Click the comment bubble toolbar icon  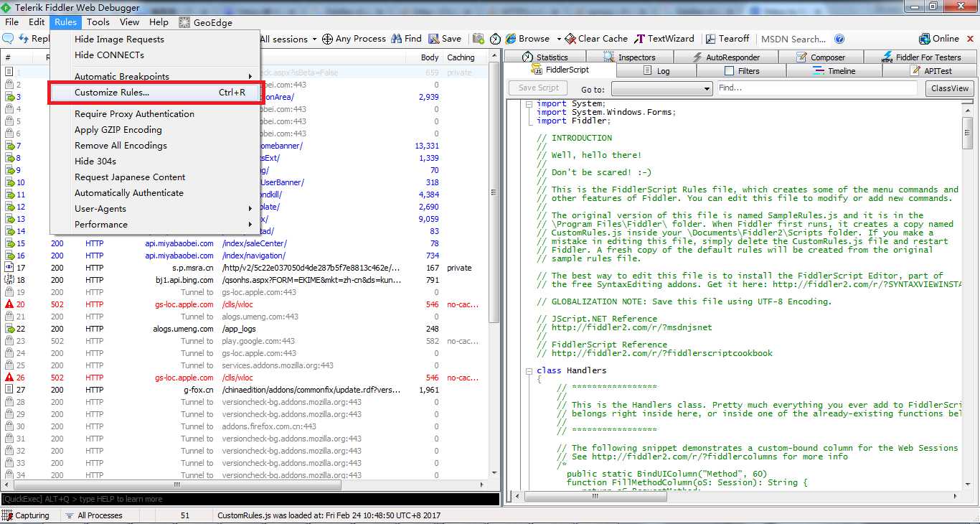click(9, 39)
